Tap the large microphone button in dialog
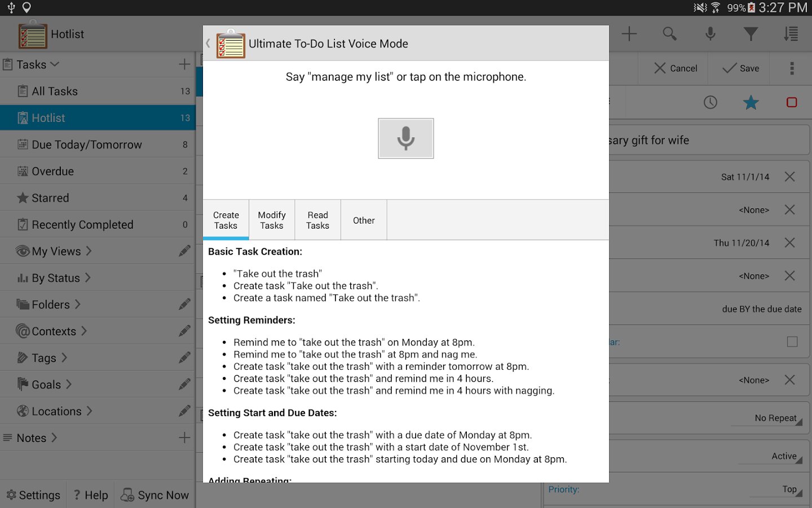812x508 pixels. point(405,138)
